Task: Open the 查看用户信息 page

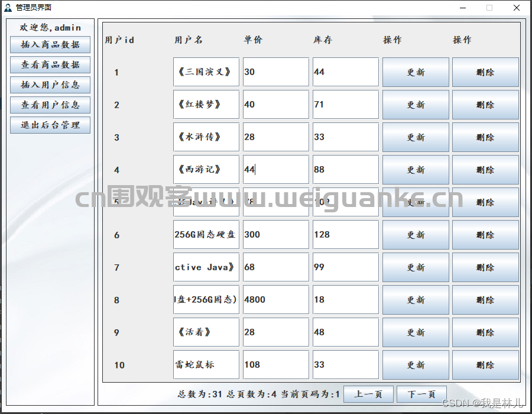Action: pos(50,105)
